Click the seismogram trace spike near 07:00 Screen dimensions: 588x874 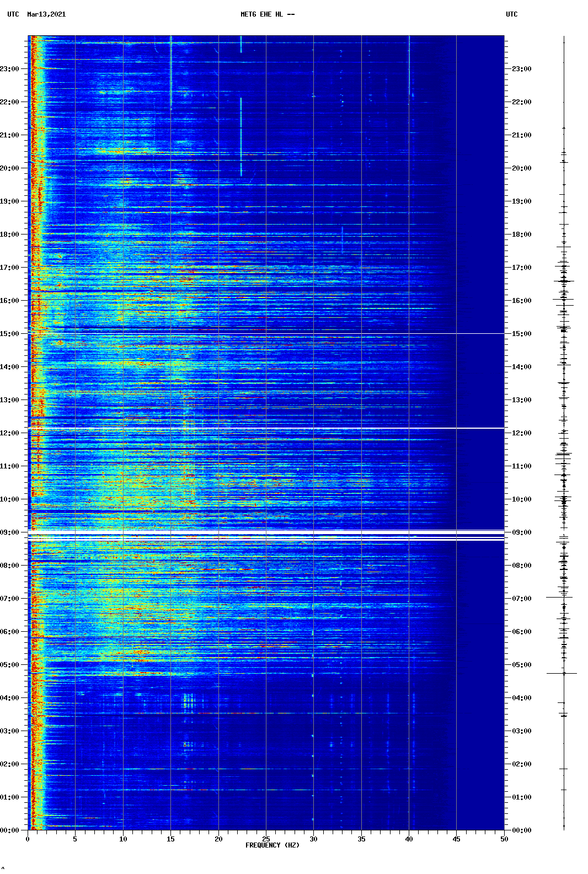(559, 597)
